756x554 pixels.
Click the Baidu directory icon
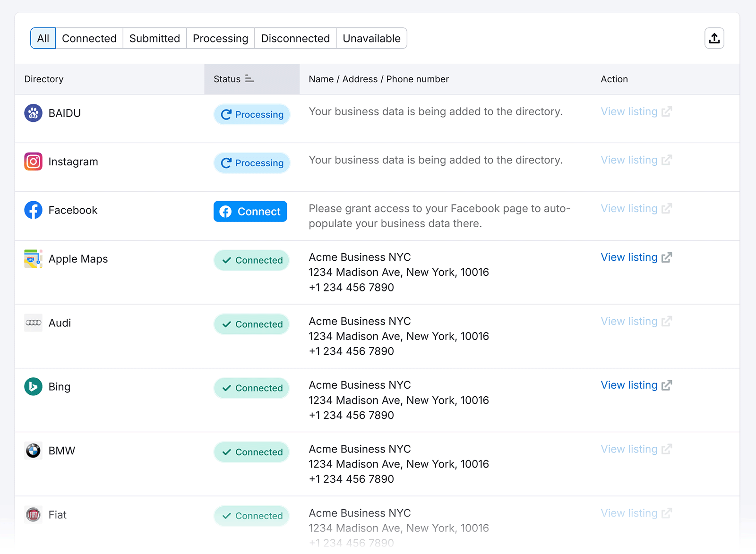[33, 113]
